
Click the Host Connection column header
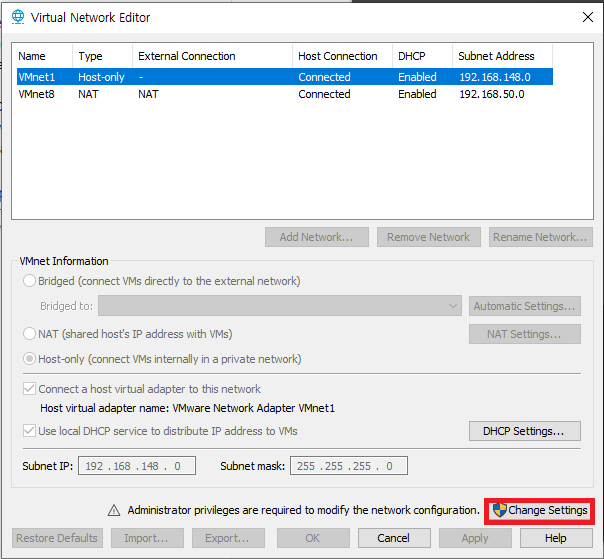click(342, 56)
